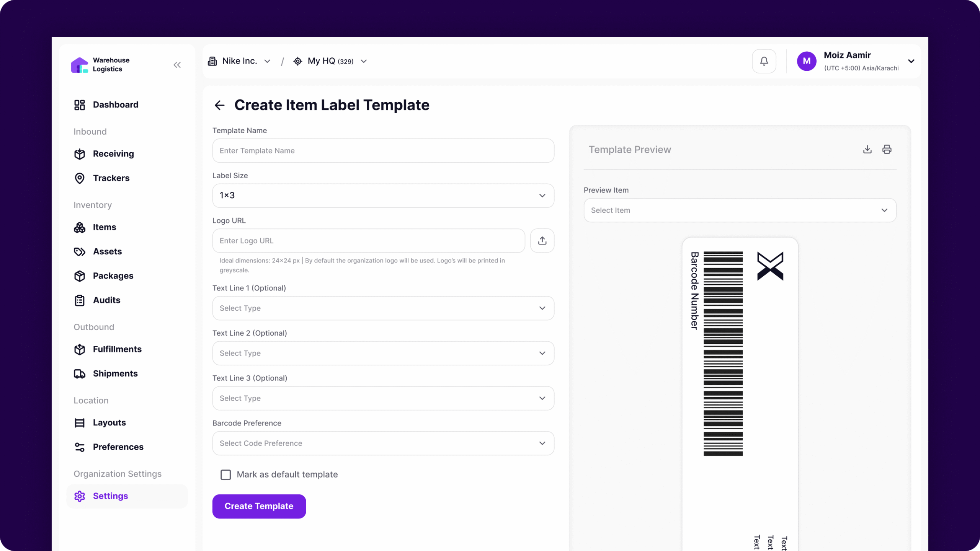The image size is (980, 551).
Task: Click the Moiz Aamir avatar circle
Action: point(806,61)
